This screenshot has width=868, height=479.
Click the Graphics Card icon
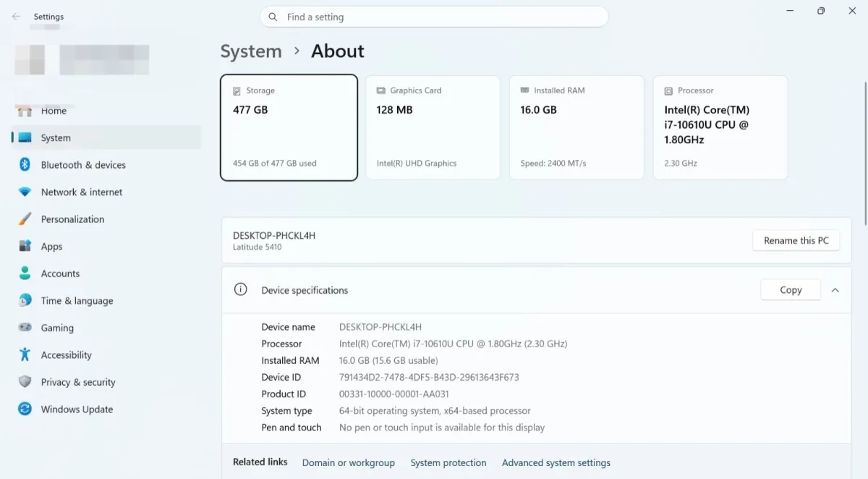click(x=380, y=91)
